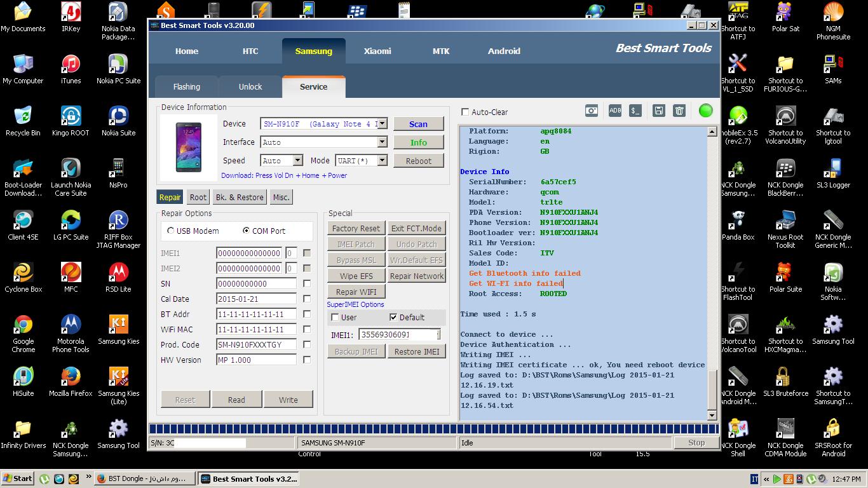868x488 pixels.
Task: Open the Device model dropdown
Action: pos(382,124)
